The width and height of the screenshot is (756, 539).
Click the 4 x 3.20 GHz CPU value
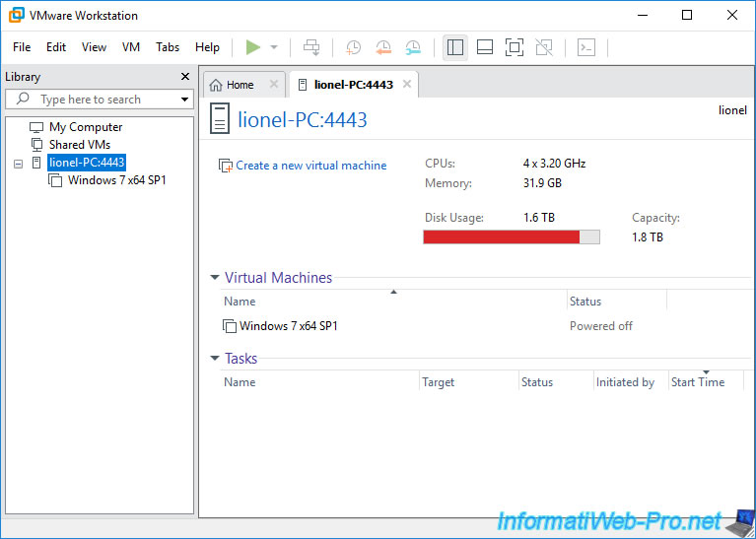[555, 164]
